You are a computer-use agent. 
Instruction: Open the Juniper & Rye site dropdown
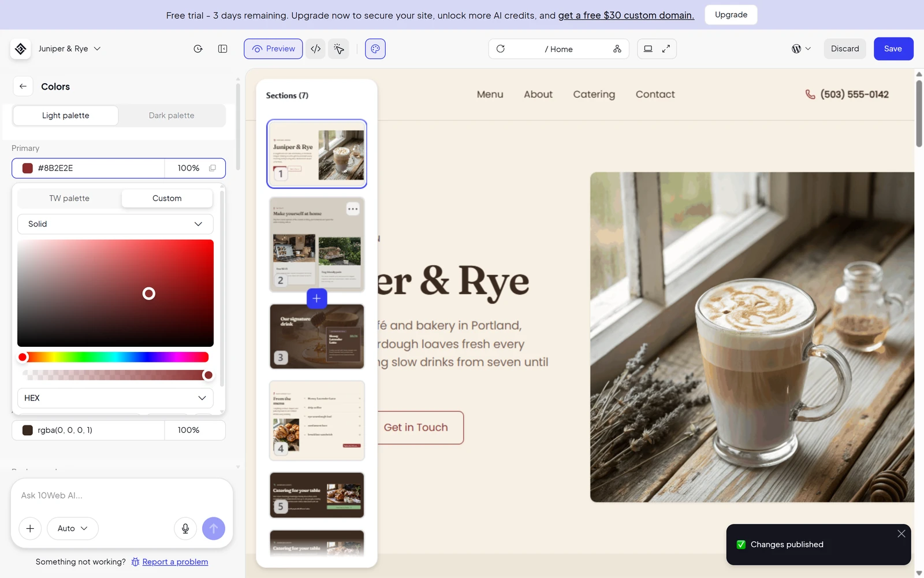coord(69,49)
